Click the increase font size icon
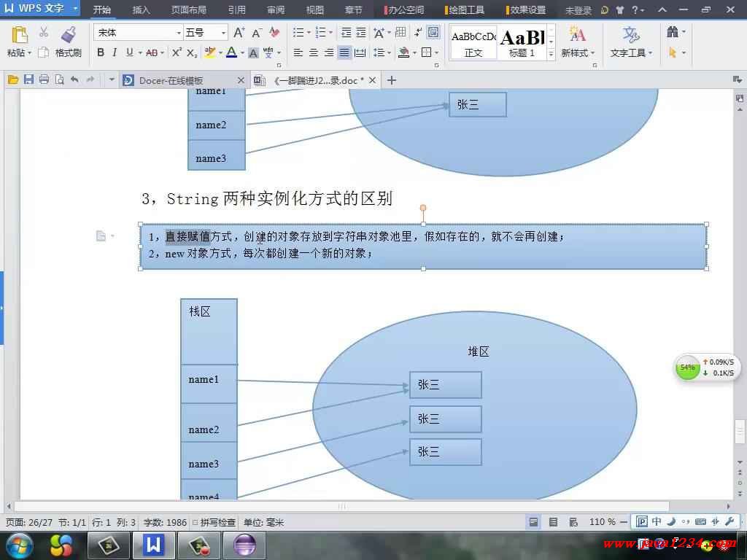The image size is (747, 560). point(239,33)
